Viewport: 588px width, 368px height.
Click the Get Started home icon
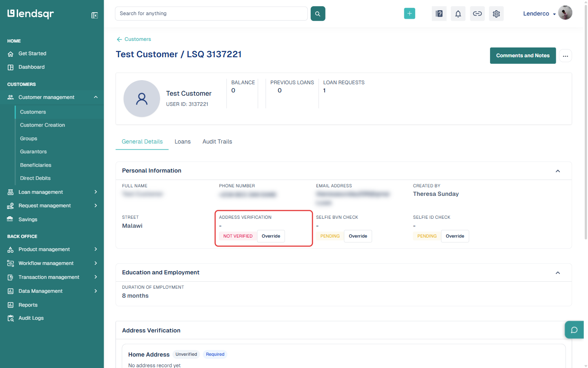[11, 54]
